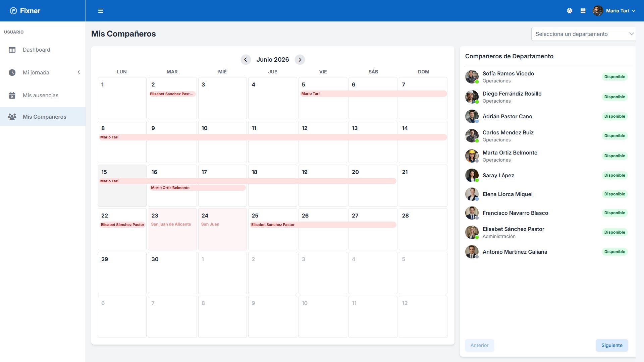
Task: Click Disponible badge for Antonio Martínez Galiana
Action: [614, 252]
